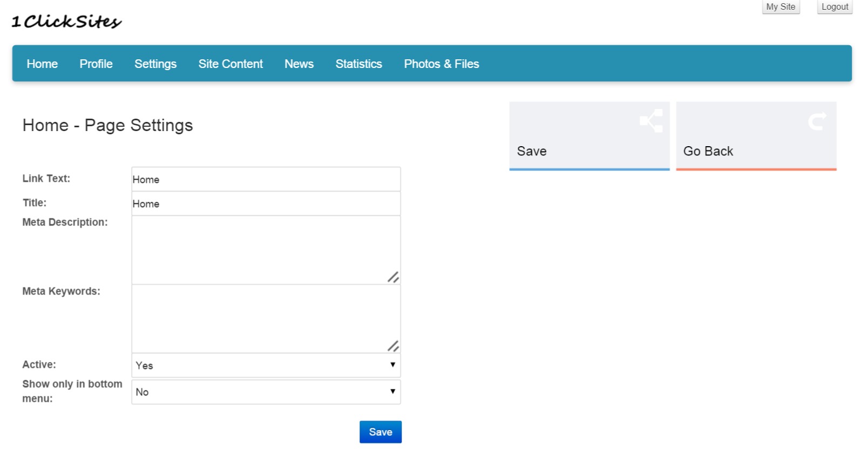Open the Profile menu item

pyautogui.click(x=96, y=64)
